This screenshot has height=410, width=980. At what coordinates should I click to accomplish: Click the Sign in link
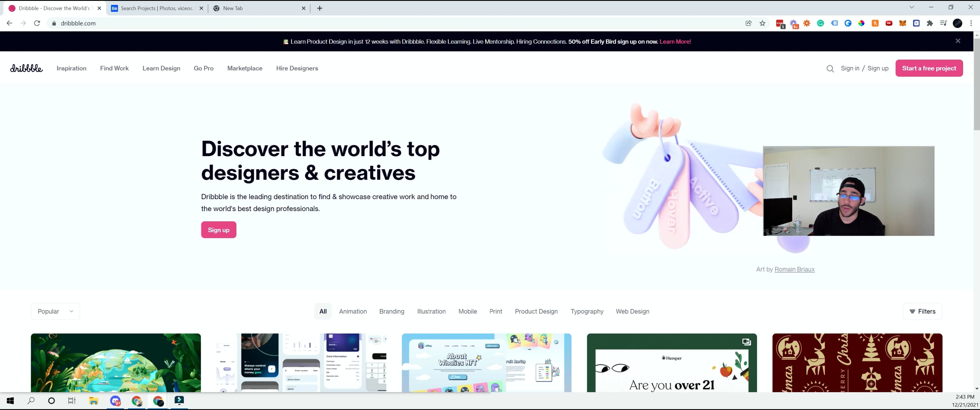[850, 68]
